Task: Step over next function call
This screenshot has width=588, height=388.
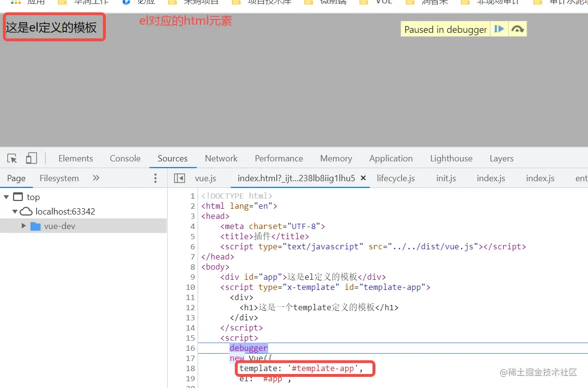Action: 517,29
